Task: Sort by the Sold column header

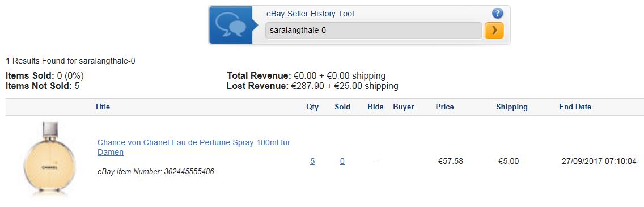Action: pyautogui.click(x=342, y=107)
